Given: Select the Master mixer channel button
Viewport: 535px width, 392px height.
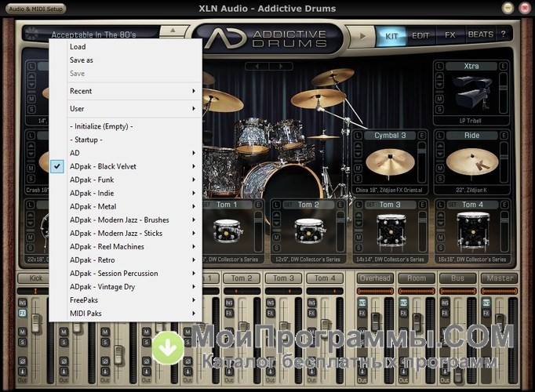Looking at the screenshot, I should (x=500, y=278).
